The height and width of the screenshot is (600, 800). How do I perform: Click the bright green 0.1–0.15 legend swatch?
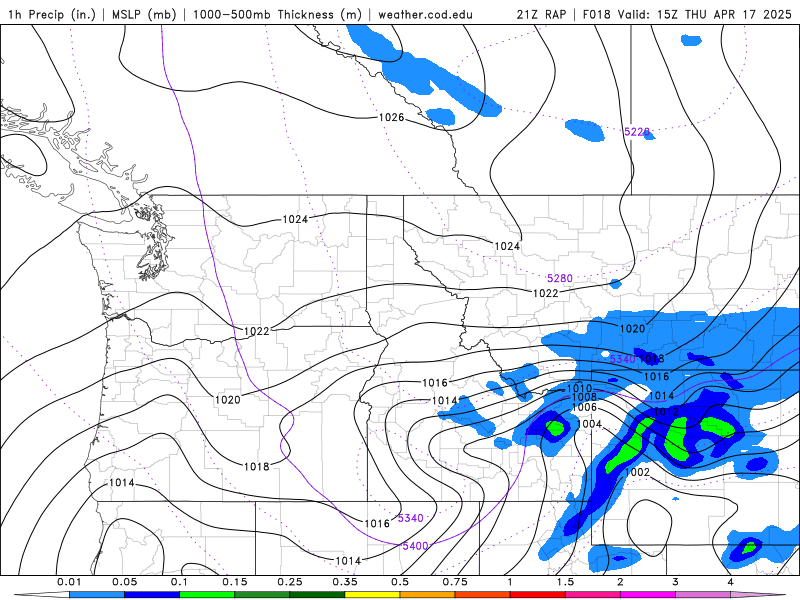(x=207, y=595)
